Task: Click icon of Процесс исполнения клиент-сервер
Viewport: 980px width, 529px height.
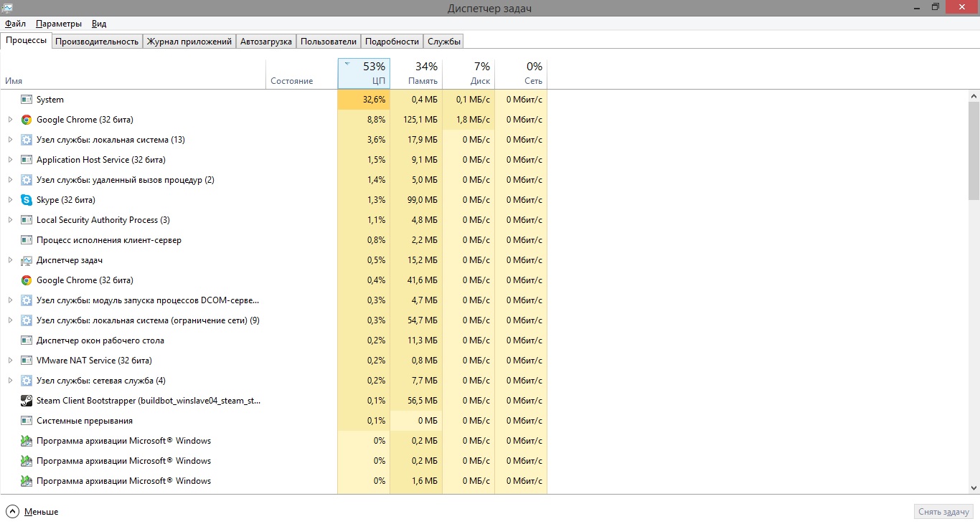Action: tap(27, 240)
